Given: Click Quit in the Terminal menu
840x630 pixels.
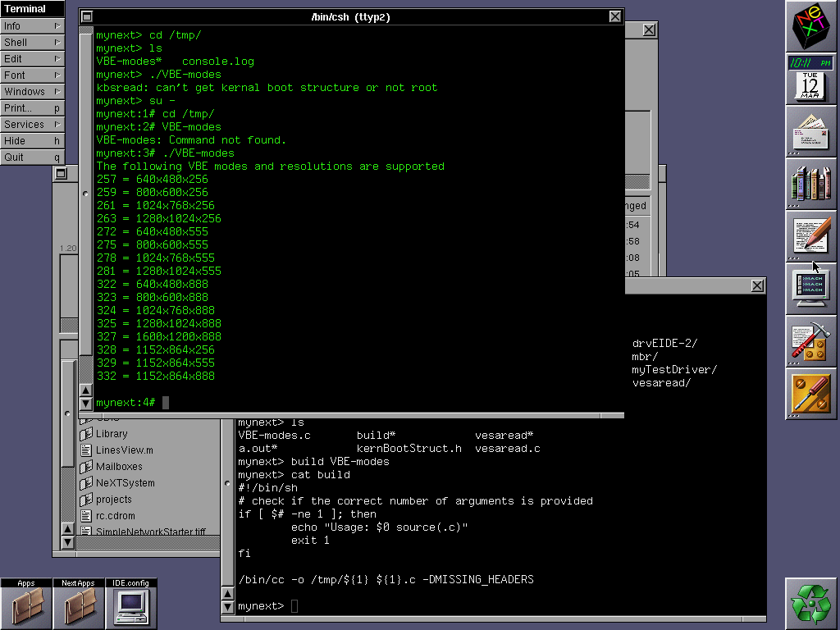Looking at the screenshot, I should pyautogui.click(x=33, y=157).
